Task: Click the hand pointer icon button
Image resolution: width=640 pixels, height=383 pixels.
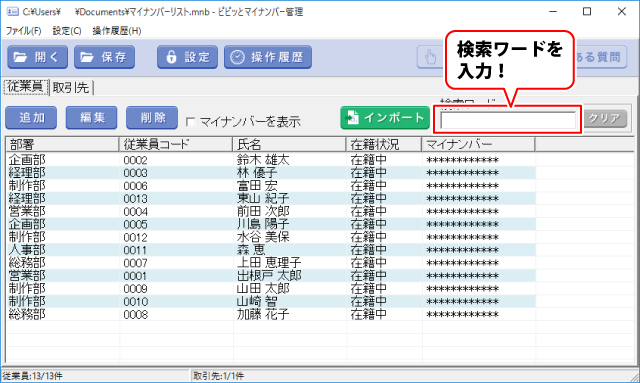Action: (x=430, y=57)
